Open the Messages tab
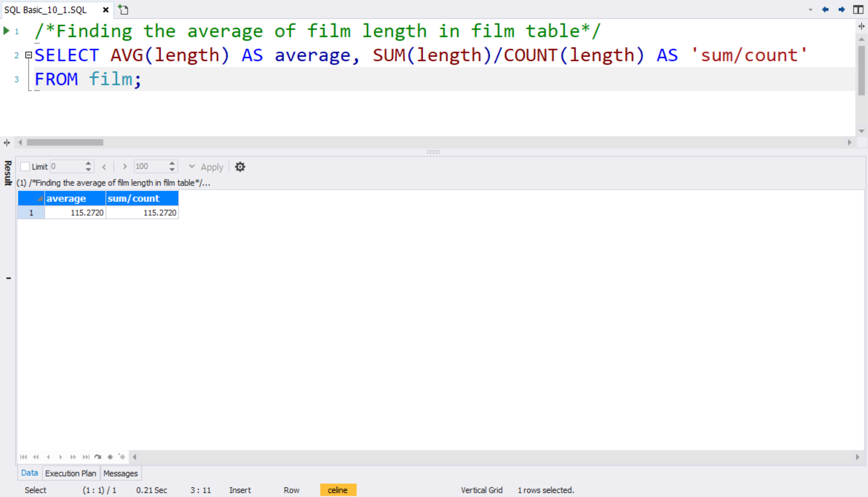 pyautogui.click(x=120, y=473)
